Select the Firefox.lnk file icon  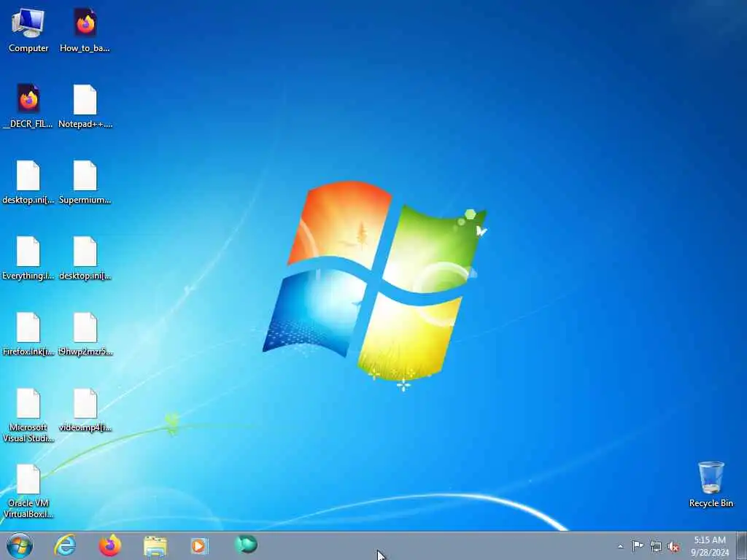point(28,334)
